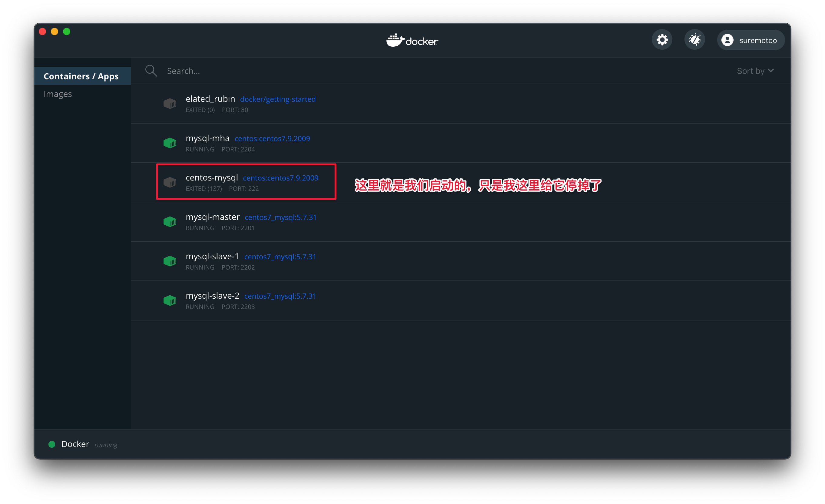Open the docker/getting-started image link
This screenshot has width=825, height=504.
pos(277,99)
